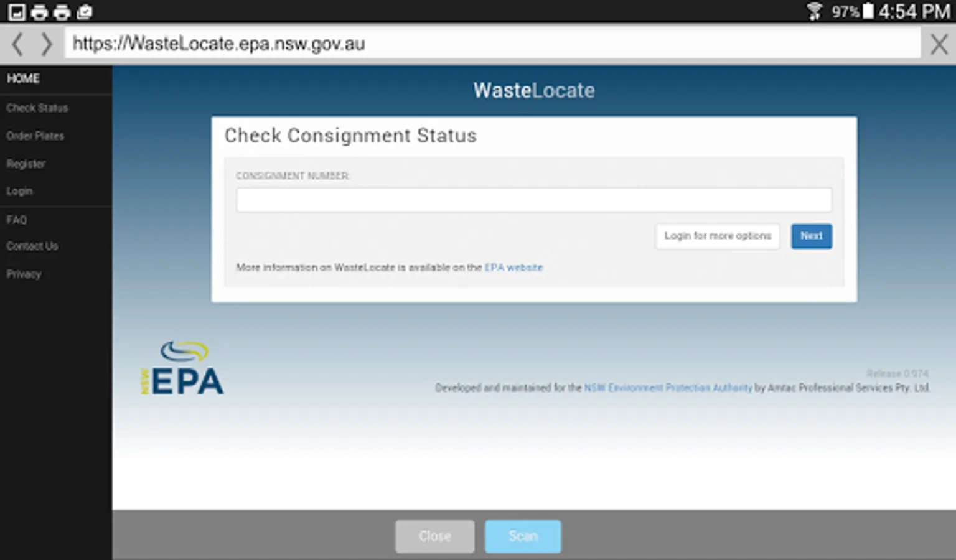Open NSW Environment Protection Authority link

click(x=668, y=388)
